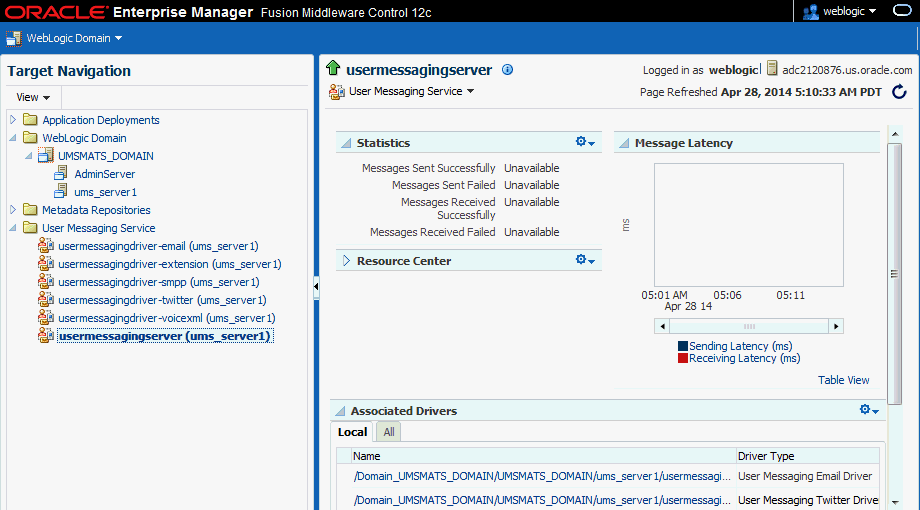The width and height of the screenshot is (920, 510).
Task: Refresh the page with the refresh icon
Action: click(899, 92)
